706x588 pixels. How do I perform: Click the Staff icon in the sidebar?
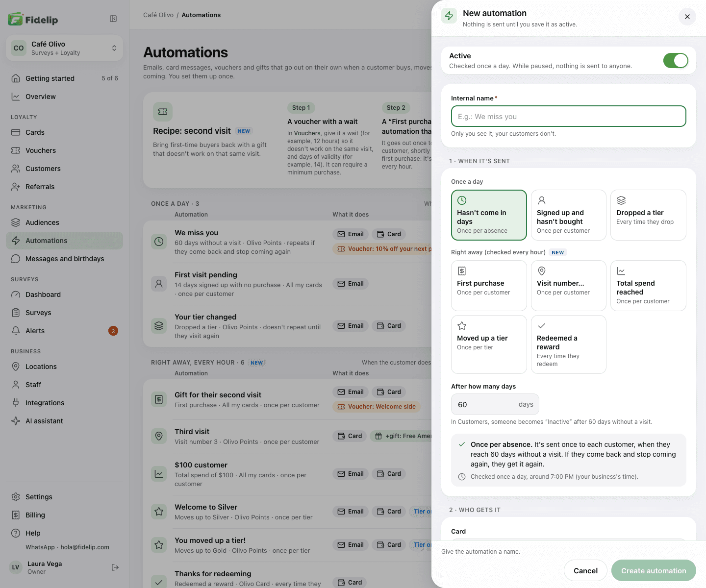16,385
